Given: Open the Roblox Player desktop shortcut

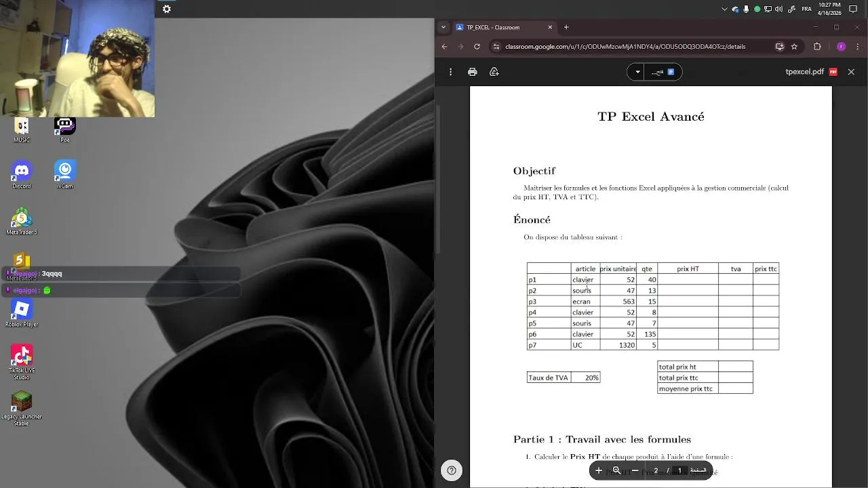Looking at the screenshot, I should [x=22, y=313].
